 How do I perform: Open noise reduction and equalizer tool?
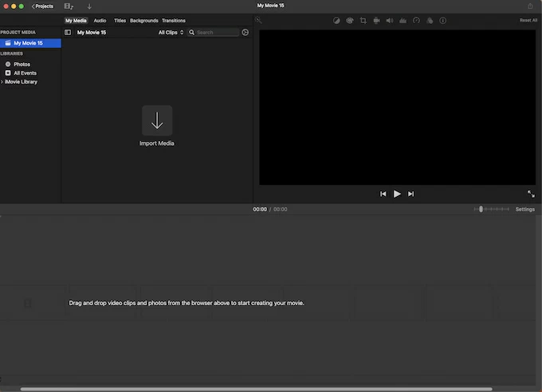403,21
